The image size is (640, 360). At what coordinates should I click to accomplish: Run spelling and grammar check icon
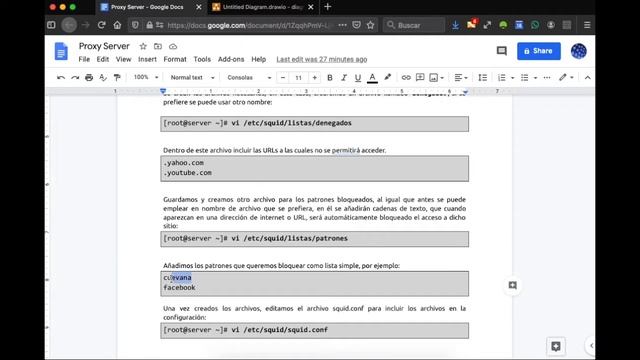[x=103, y=78]
